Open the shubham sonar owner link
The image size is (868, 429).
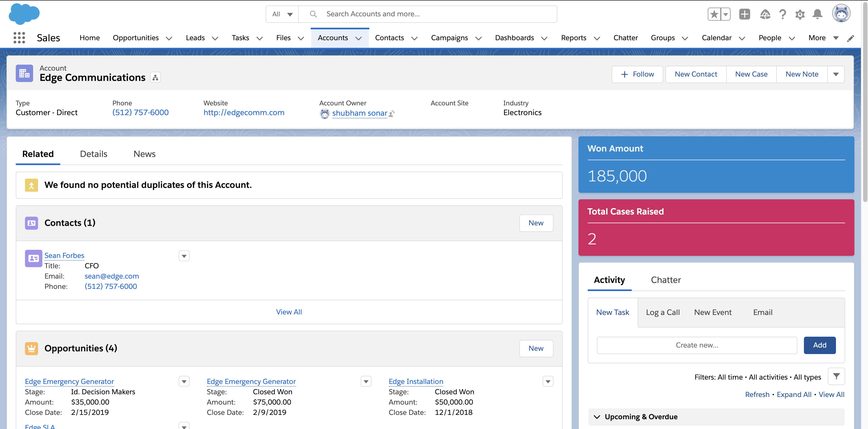point(360,113)
